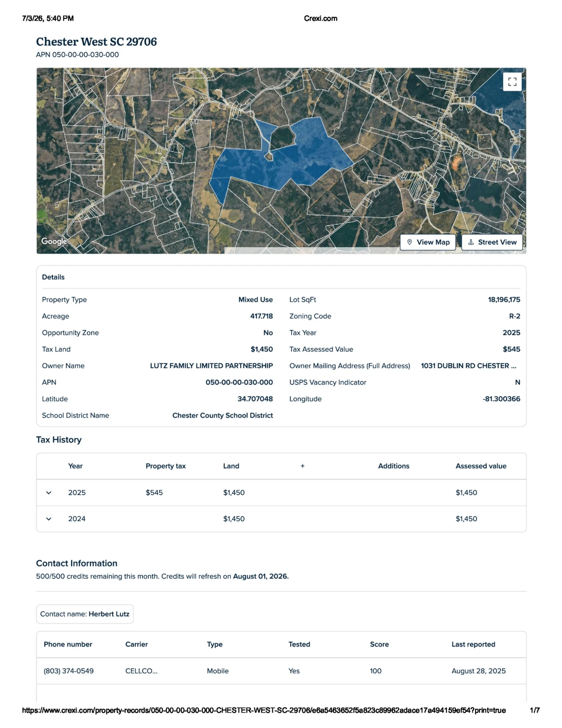The width and height of the screenshot is (562, 728).
Task: Click the Crexi.com page header text
Action: point(320,18)
